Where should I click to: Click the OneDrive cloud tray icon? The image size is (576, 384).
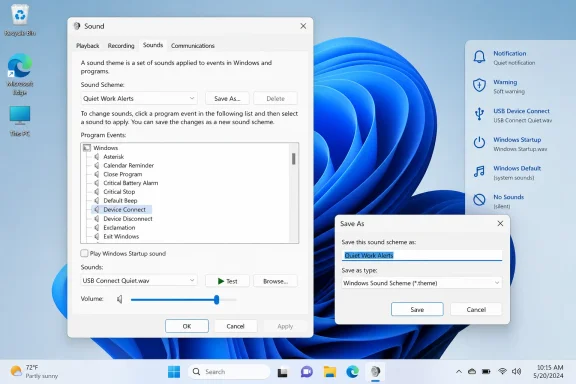(472, 372)
